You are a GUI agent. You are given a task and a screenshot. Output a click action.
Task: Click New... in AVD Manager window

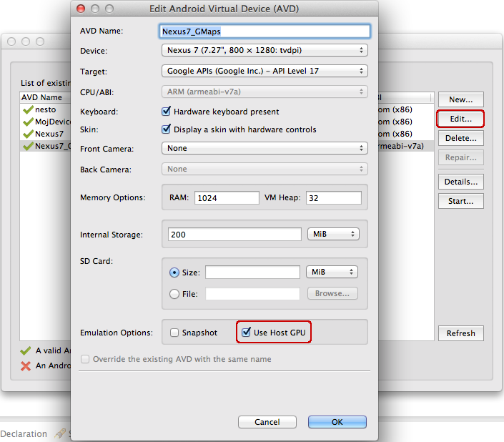click(x=461, y=99)
